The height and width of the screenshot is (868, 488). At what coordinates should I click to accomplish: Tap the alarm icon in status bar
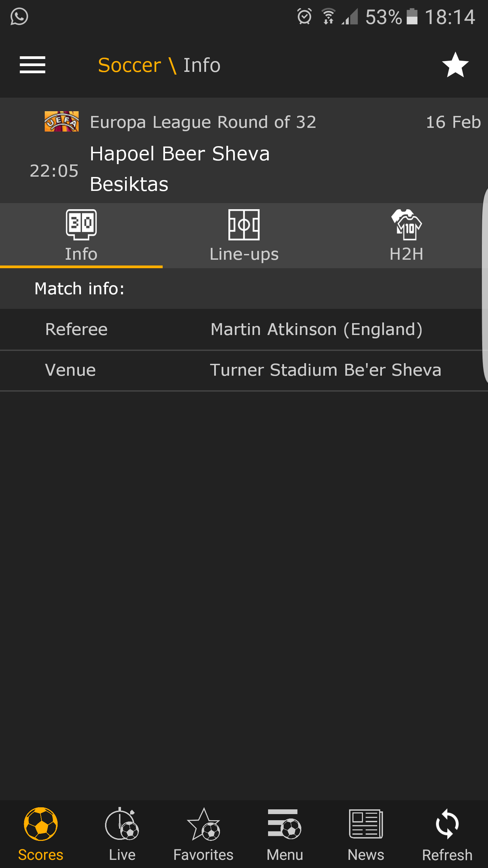[304, 17]
